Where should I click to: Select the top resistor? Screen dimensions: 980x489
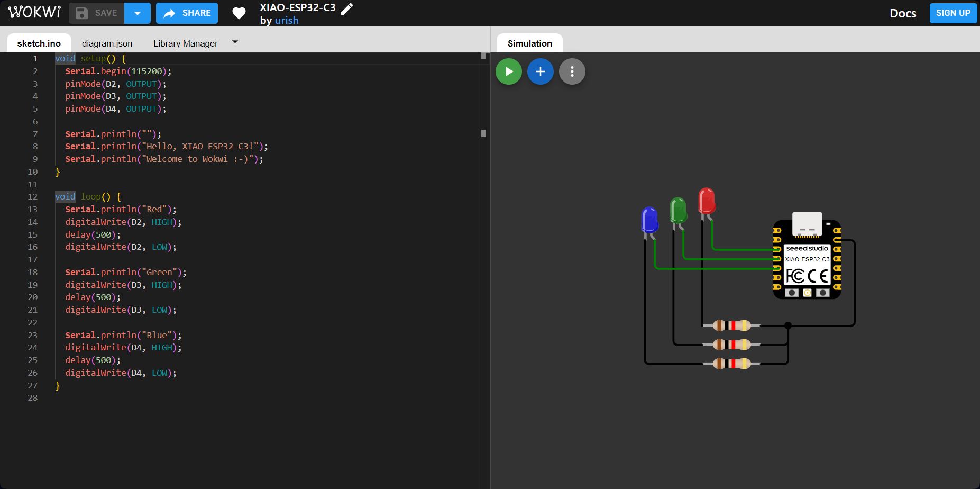[731, 325]
